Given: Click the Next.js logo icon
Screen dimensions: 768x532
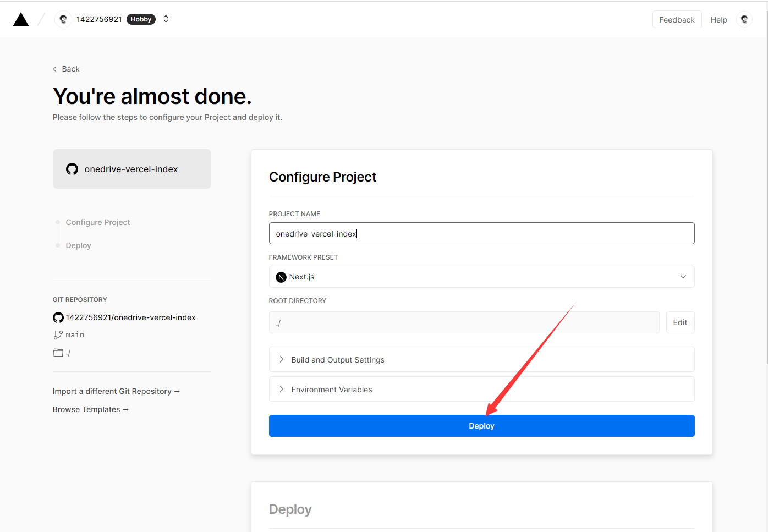Looking at the screenshot, I should tap(281, 277).
